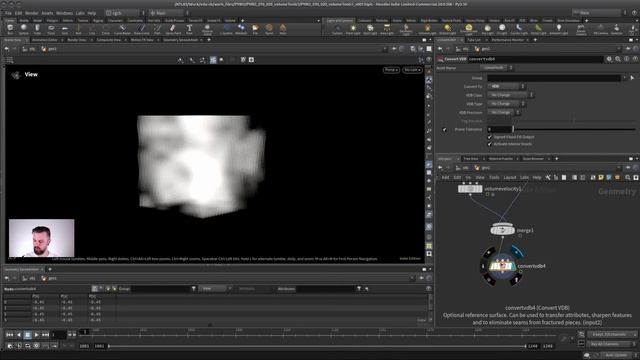This screenshot has height=360, width=640.
Task: Click the geo1 path button in network editor
Action: click(x=483, y=168)
